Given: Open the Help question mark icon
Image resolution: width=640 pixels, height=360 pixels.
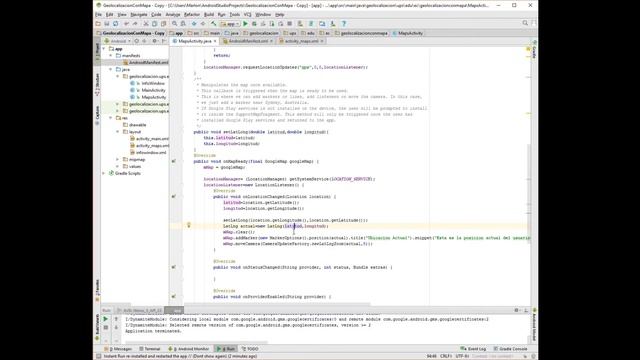Looking at the screenshot, I should [344, 24].
